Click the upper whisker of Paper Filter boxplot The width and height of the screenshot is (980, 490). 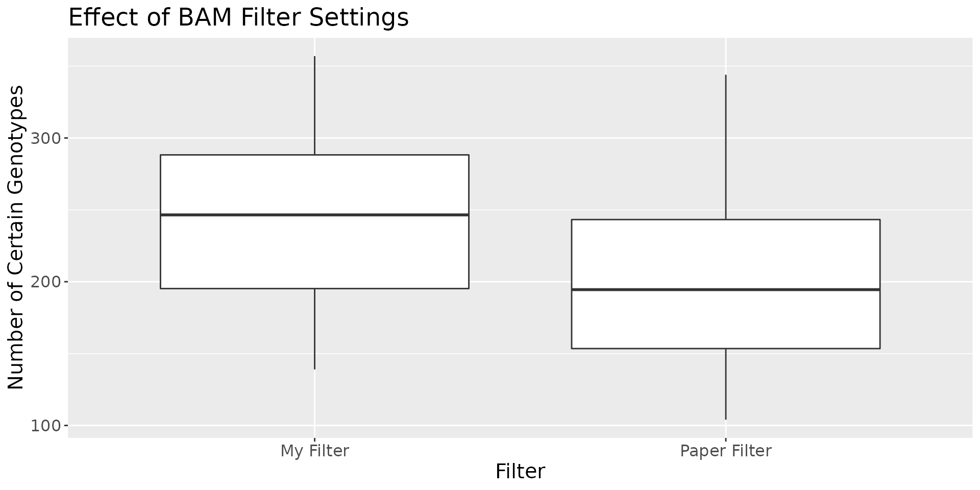pyautogui.click(x=725, y=147)
